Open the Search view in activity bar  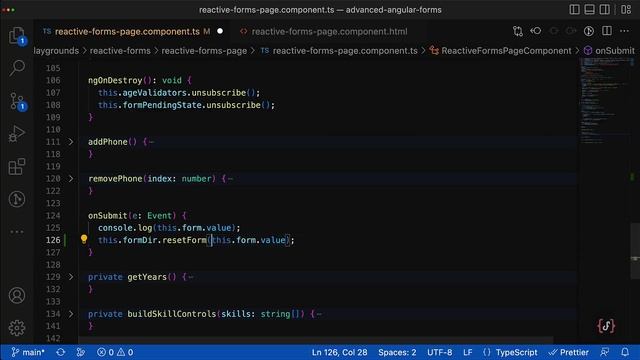click(17, 68)
